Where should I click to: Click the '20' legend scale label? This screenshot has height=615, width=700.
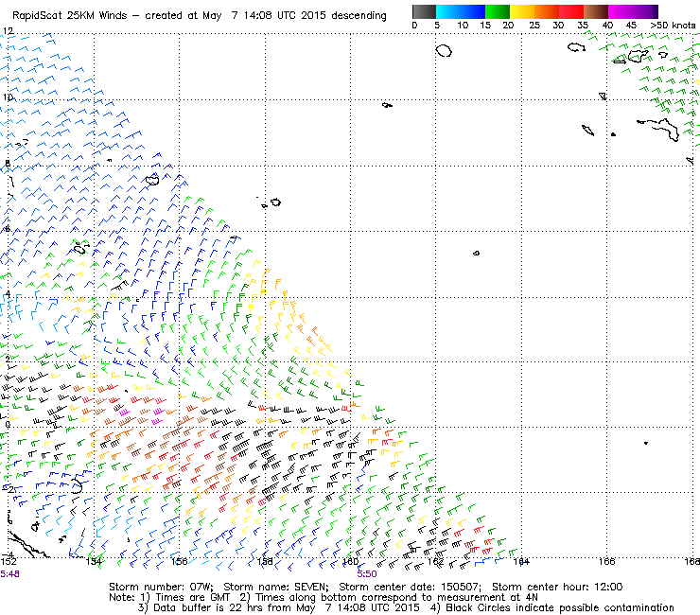508,25
